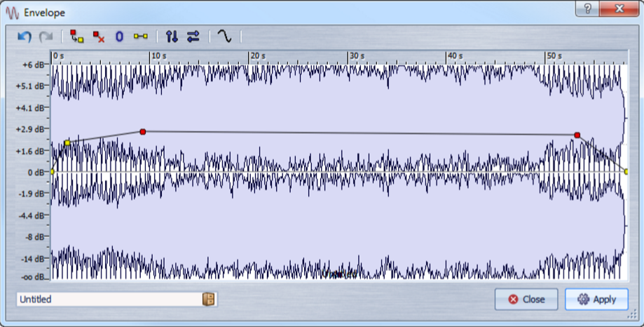Undo the last envelope edit
The width and height of the screenshot is (644, 327).
(25, 37)
